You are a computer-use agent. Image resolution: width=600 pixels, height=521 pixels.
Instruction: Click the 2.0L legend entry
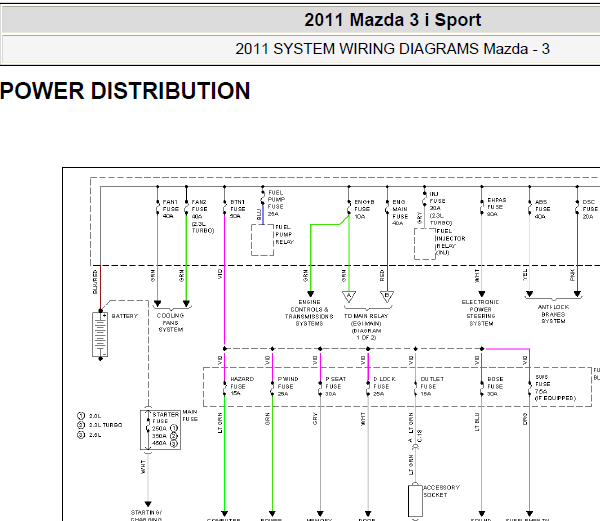point(89,415)
